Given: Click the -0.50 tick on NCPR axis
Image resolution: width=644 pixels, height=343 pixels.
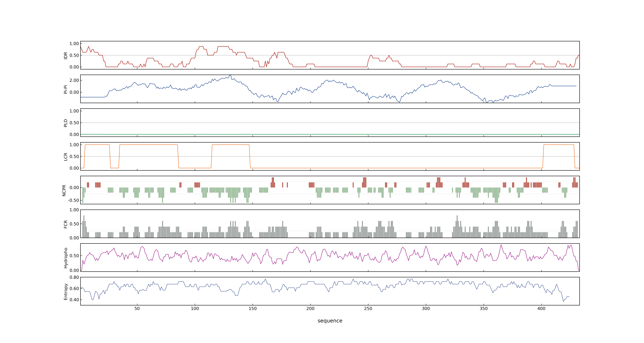Looking at the screenshot, I should tap(73, 200).
